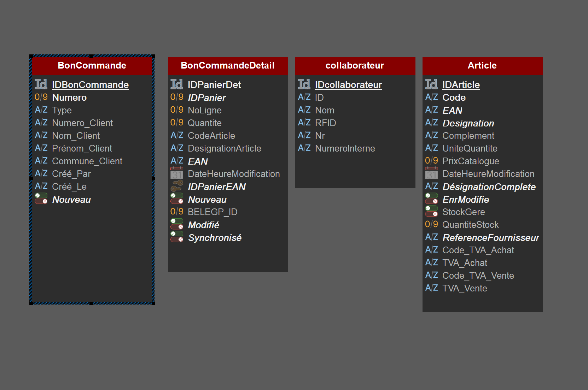Viewport: 588px width, 390px height.
Task: Click the boolean icon beside StockGere
Action: click(x=431, y=211)
